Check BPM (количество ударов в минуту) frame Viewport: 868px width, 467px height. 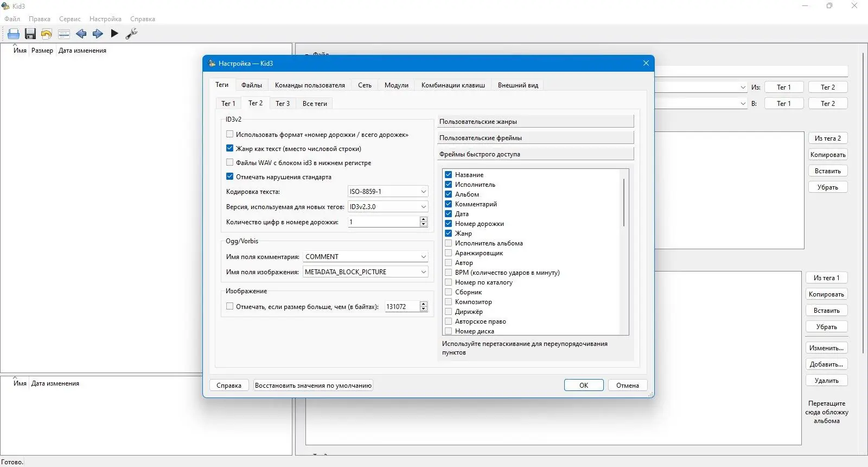coord(449,273)
